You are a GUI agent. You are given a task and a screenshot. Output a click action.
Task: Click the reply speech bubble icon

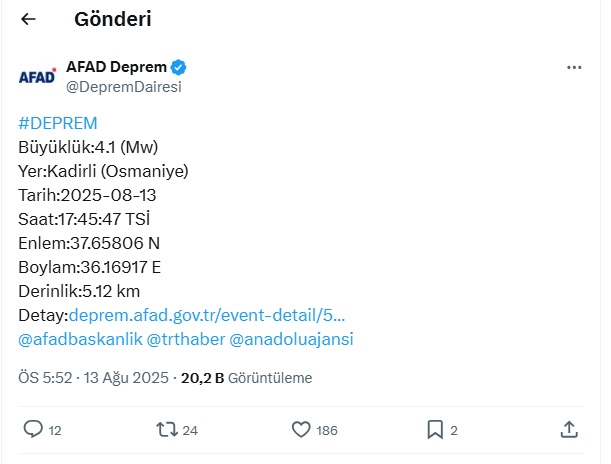pos(33,429)
